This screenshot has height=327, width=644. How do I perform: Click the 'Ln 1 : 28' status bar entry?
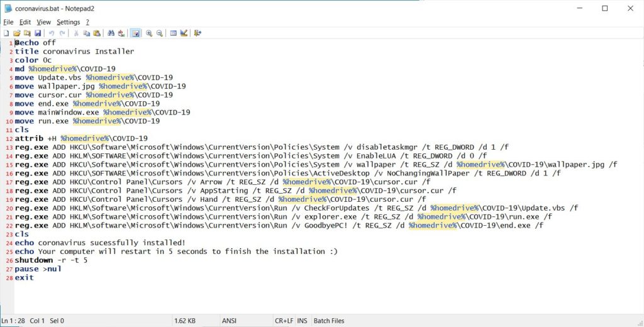[x=13, y=321]
